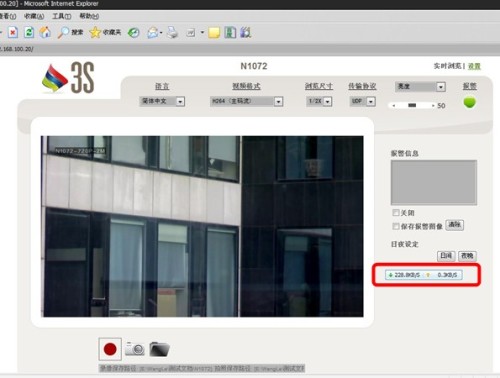Open the 设置 settings link
500x378 pixels.
474,66
